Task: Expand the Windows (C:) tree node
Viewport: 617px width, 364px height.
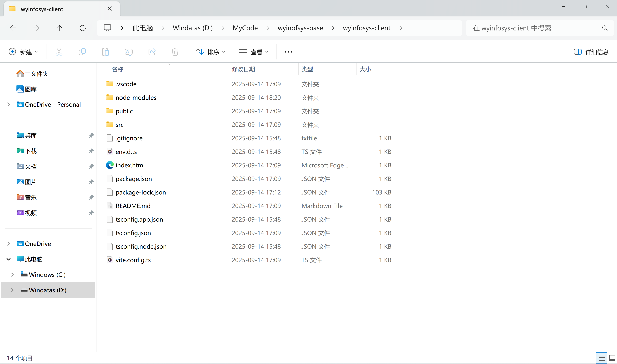Action: (x=12, y=275)
